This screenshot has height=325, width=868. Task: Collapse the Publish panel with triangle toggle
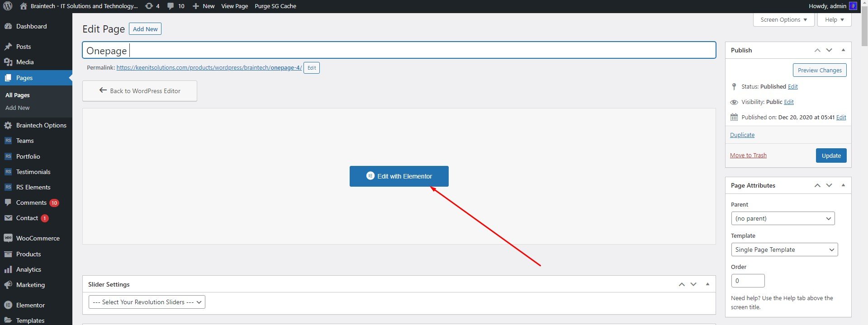point(843,50)
